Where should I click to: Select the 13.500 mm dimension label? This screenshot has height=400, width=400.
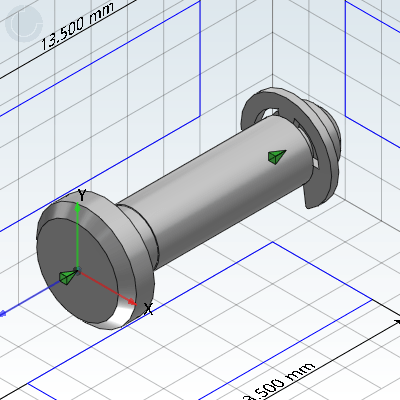77,26
